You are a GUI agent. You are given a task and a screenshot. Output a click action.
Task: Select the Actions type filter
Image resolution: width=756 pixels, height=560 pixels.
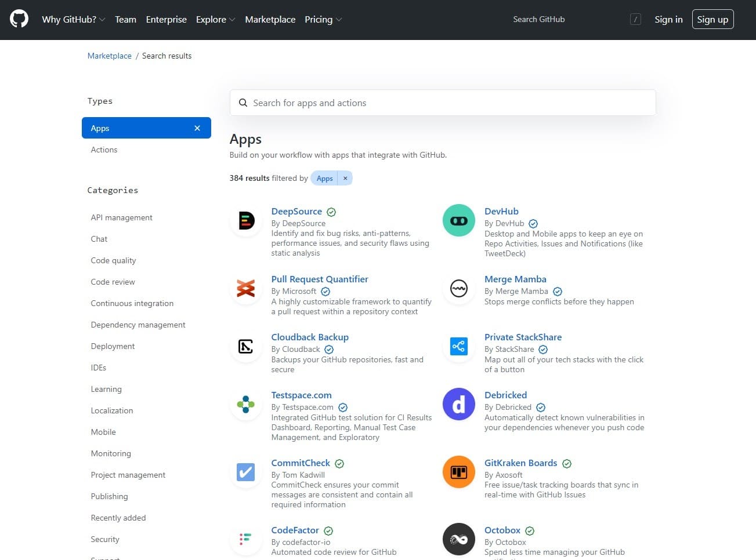(x=104, y=150)
